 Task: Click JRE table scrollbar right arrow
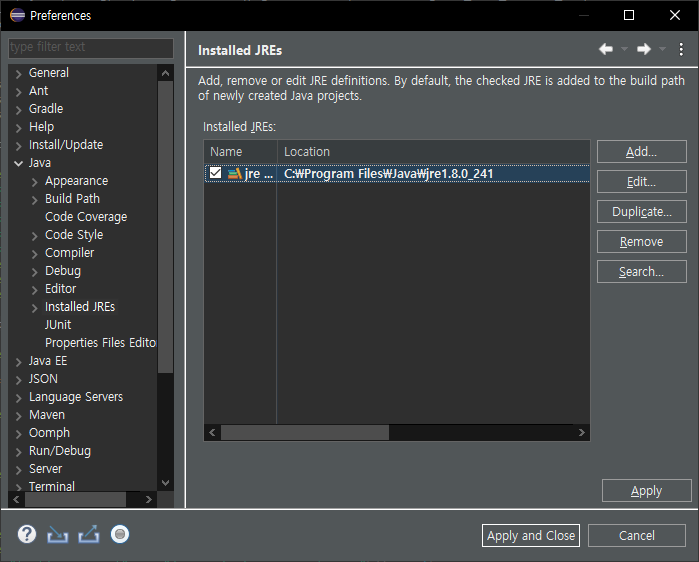(581, 432)
